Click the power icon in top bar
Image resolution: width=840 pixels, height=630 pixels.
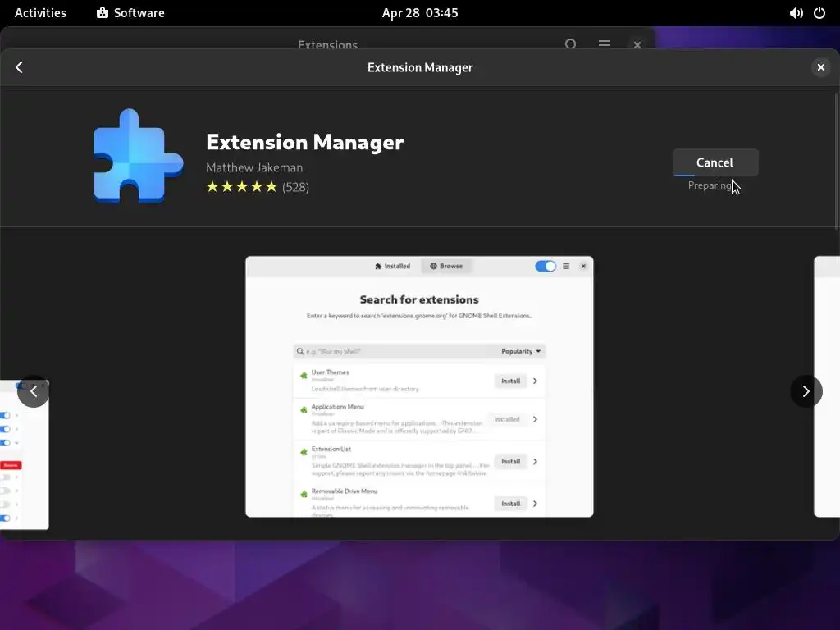819,13
